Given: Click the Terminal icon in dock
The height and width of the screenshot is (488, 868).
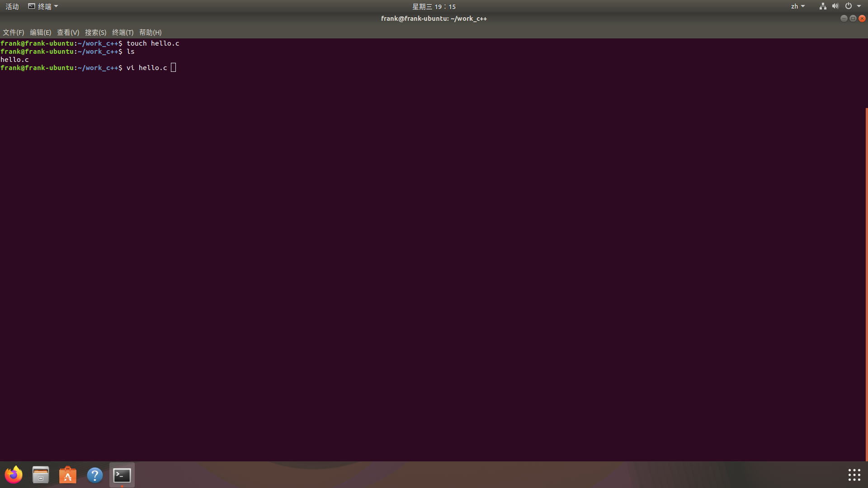Looking at the screenshot, I should [122, 475].
